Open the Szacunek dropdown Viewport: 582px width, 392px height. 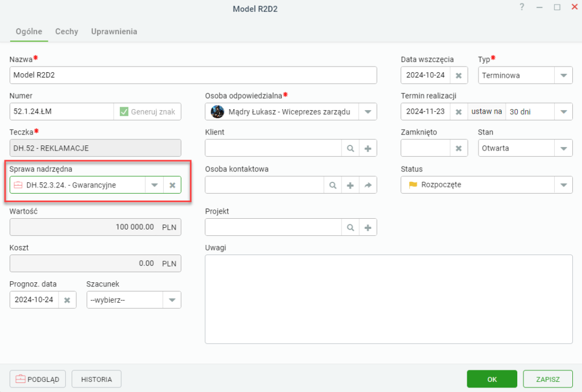click(172, 300)
